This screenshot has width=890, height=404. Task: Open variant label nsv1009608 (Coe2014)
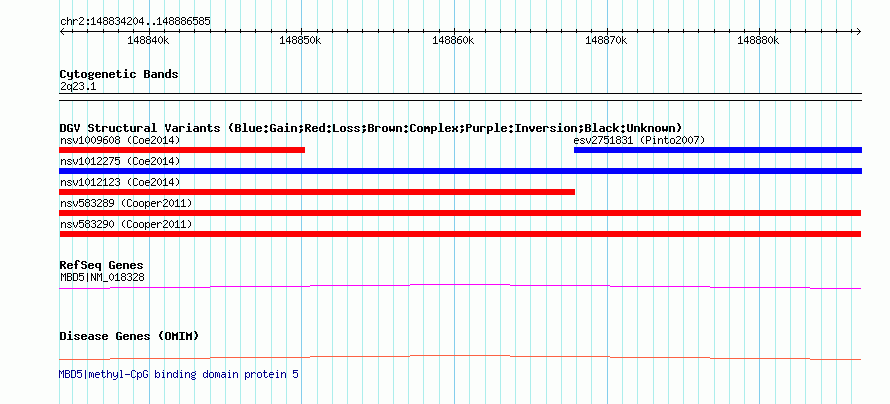point(120,140)
